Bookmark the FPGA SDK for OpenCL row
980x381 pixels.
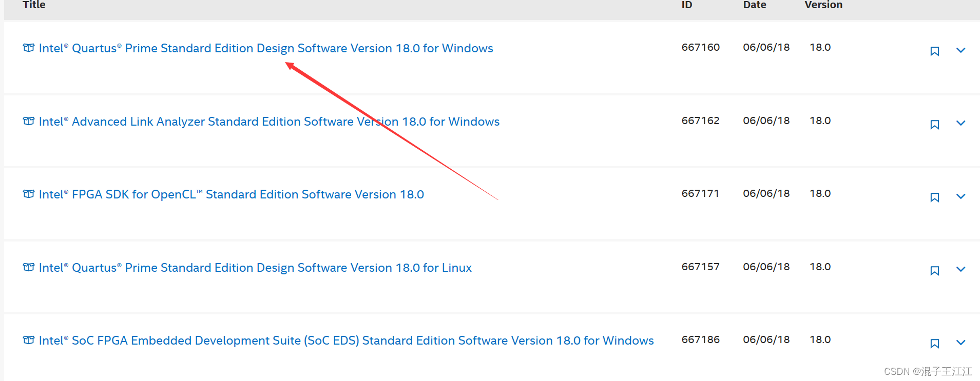(935, 197)
